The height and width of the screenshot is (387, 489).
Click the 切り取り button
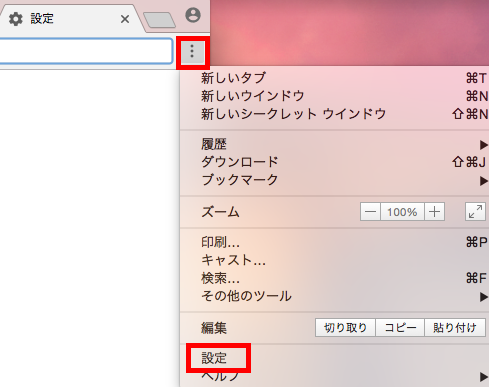345,328
